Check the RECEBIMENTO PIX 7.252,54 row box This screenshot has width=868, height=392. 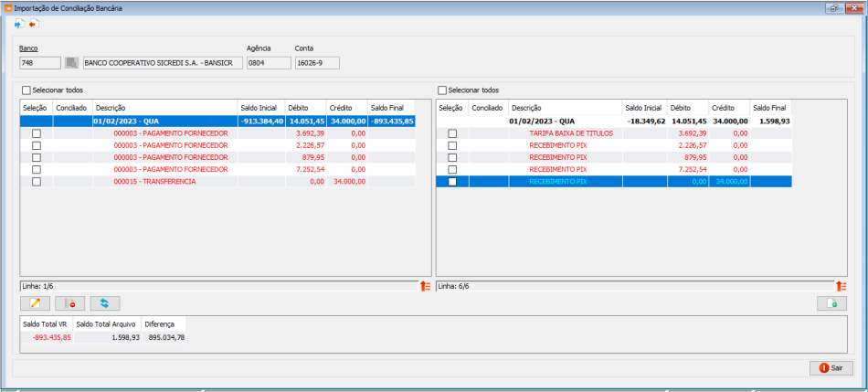point(452,169)
